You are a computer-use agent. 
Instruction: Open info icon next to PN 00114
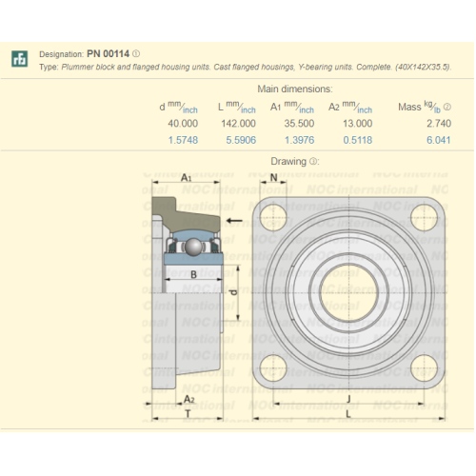(x=136, y=53)
